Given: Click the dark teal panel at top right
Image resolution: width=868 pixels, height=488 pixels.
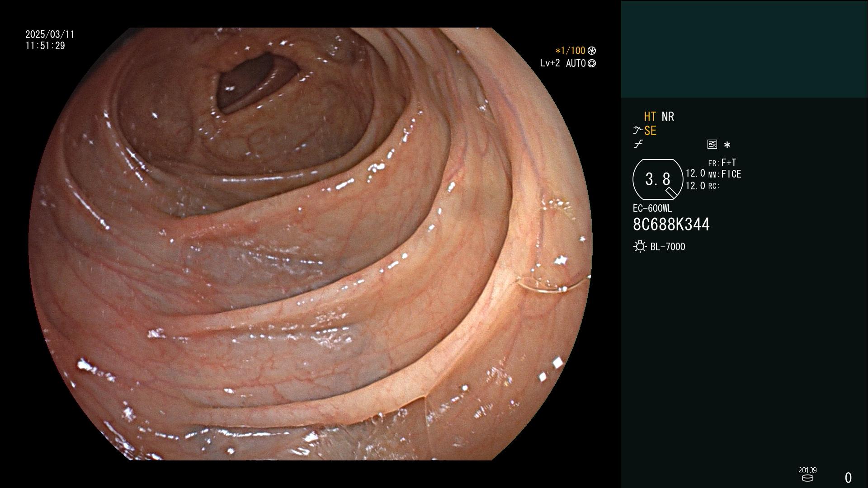Looking at the screenshot, I should [744, 49].
